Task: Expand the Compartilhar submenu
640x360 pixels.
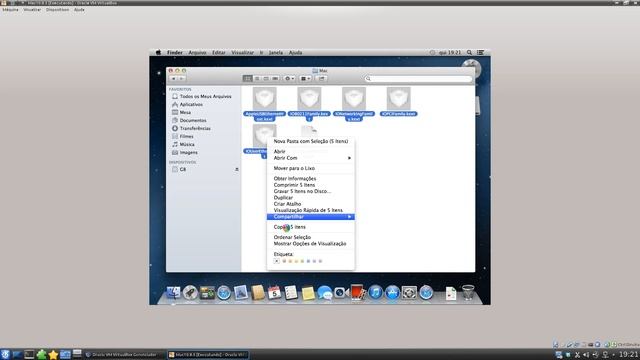Action: pyautogui.click(x=311, y=217)
